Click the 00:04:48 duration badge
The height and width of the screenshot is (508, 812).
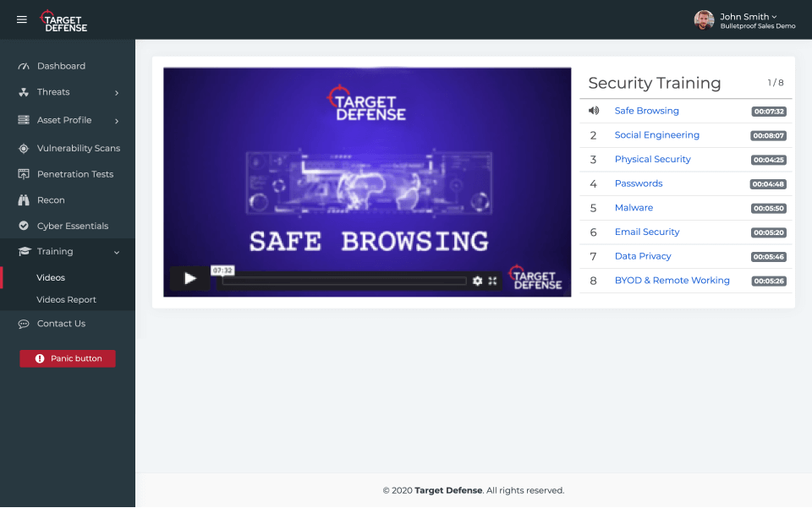769,184
